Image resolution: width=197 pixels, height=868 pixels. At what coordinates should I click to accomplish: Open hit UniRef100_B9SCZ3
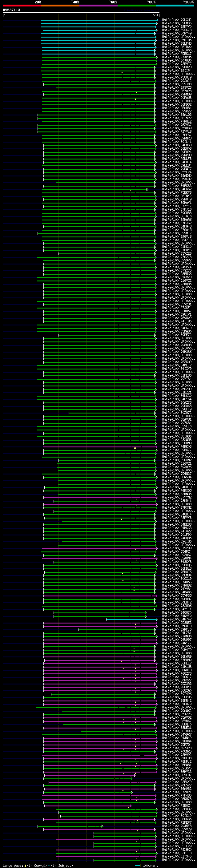[x=177, y=30]
